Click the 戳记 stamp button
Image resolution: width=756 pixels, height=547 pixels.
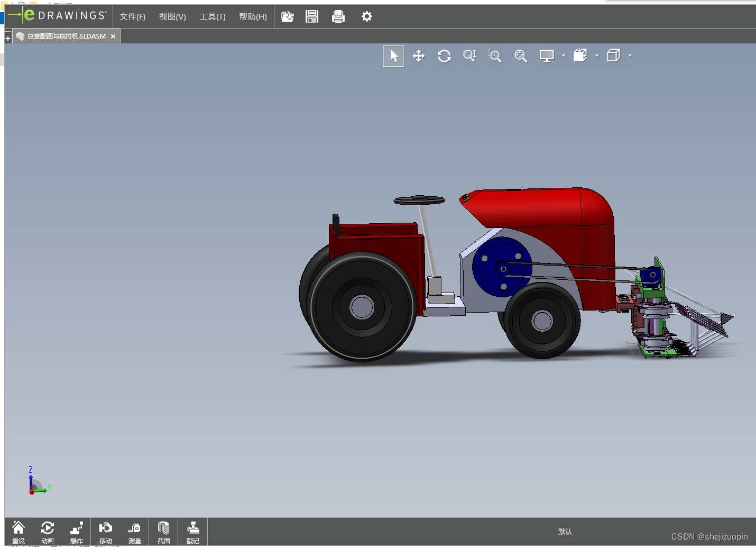193,532
